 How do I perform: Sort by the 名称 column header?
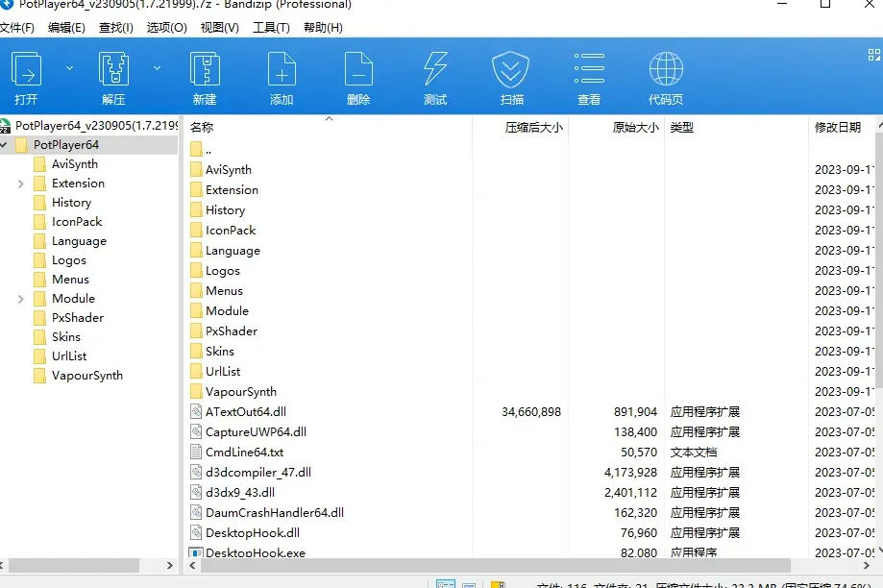[x=329, y=127]
